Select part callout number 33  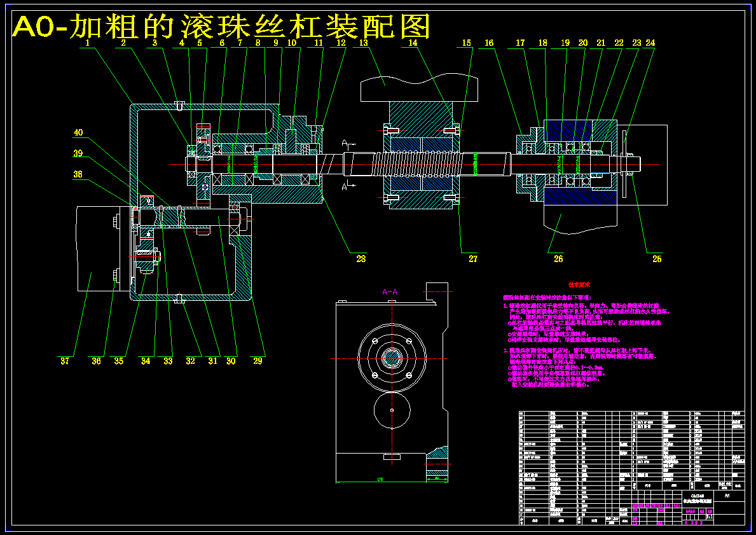(168, 360)
